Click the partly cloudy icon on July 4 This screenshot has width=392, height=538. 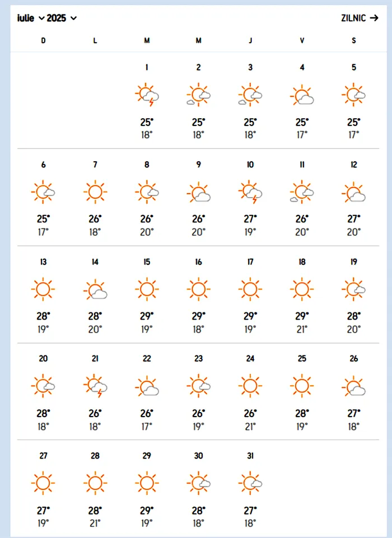[302, 96]
